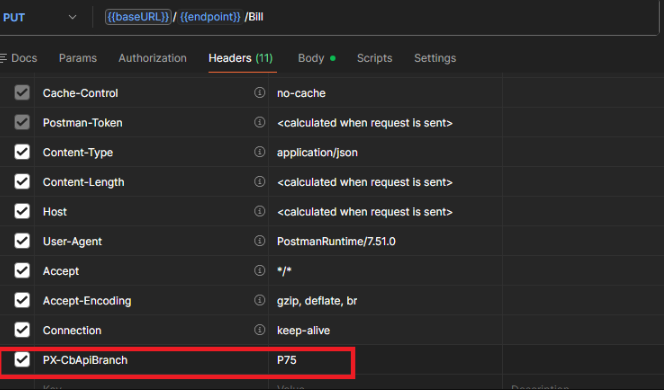This screenshot has height=390, width=664.
Task: Uncheck the Connection header checkbox
Action: click(x=22, y=330)
